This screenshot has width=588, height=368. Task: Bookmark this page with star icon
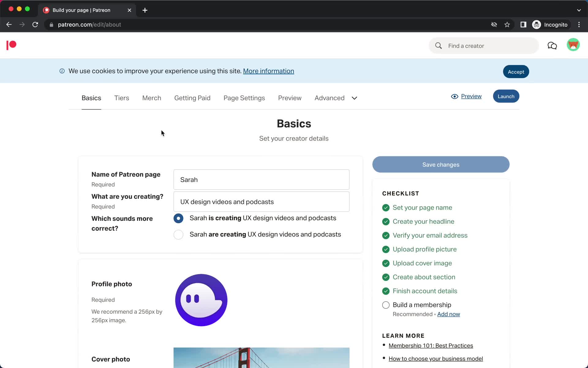click(x=507, y=25)
